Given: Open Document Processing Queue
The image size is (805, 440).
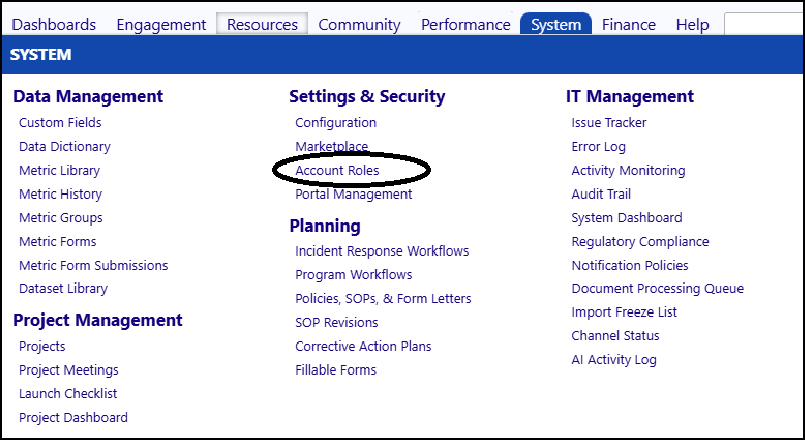Looking at the screenshot, I should pyautogui.click(x=658, y=289).
